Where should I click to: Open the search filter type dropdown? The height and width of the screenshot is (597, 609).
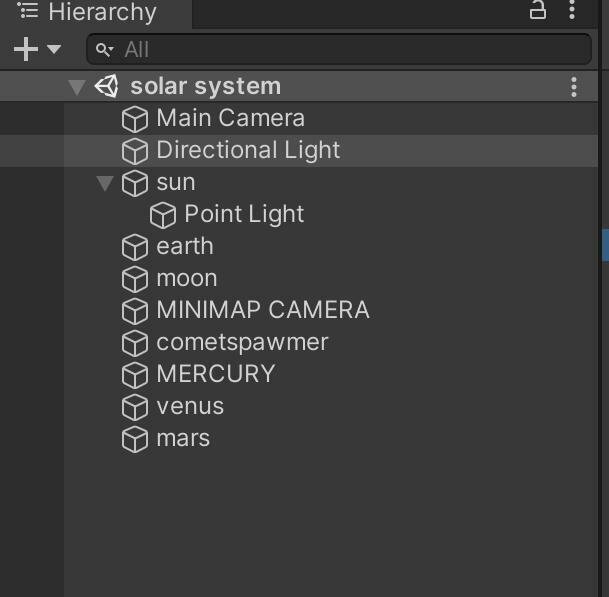point(104,50)
